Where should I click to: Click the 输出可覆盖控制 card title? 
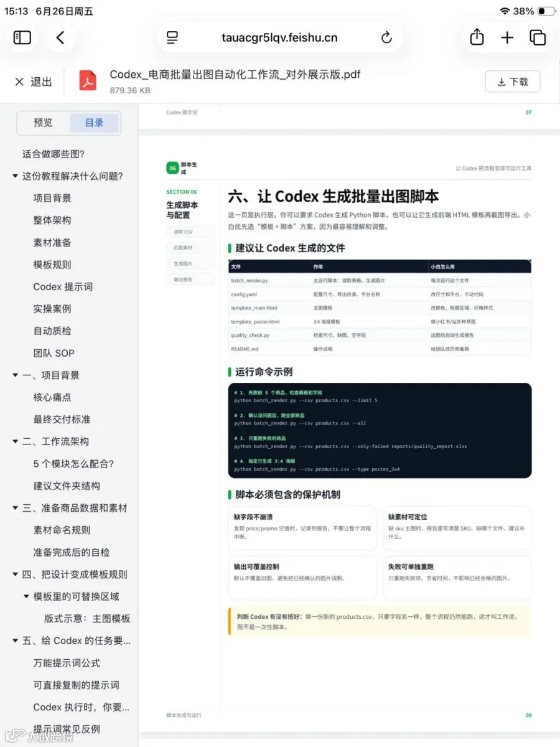point(256,567)
